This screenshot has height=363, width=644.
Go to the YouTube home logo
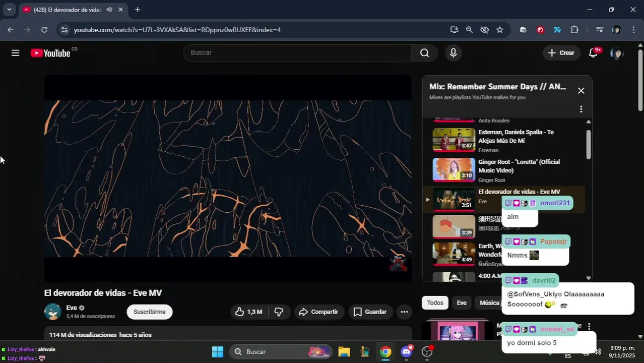click(50, 53)
